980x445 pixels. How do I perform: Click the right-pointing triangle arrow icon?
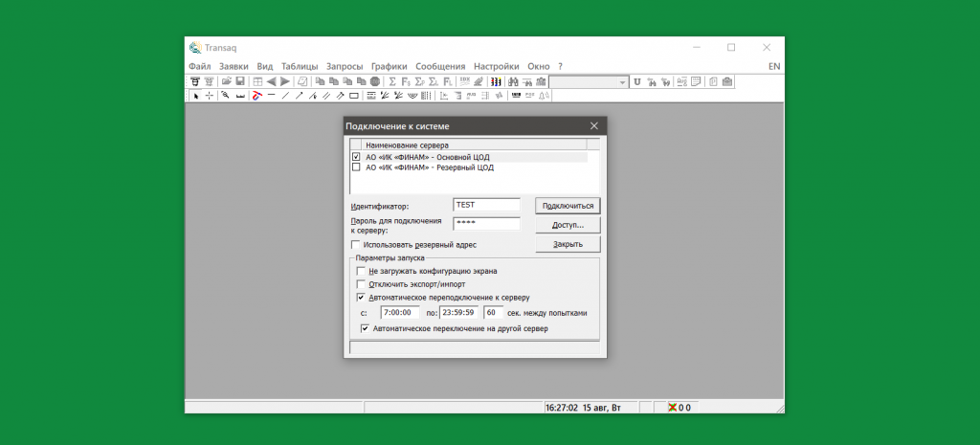(285, 82)
